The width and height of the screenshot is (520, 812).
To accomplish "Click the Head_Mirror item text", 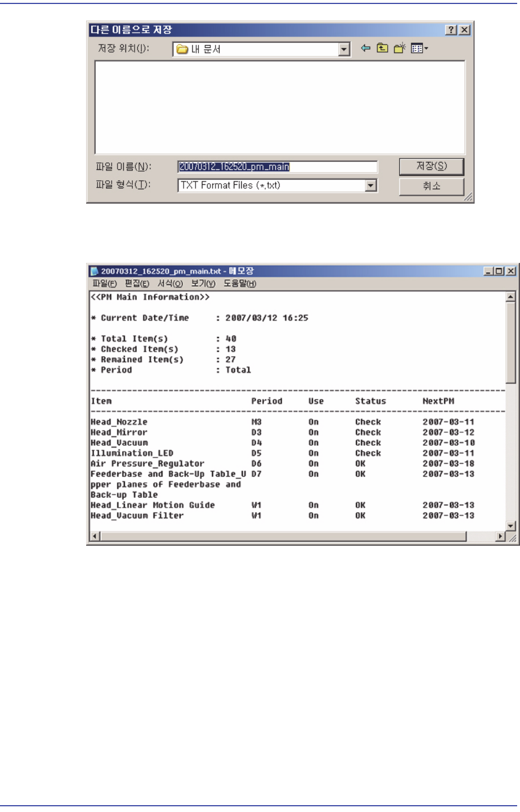I will pos(119,432).
